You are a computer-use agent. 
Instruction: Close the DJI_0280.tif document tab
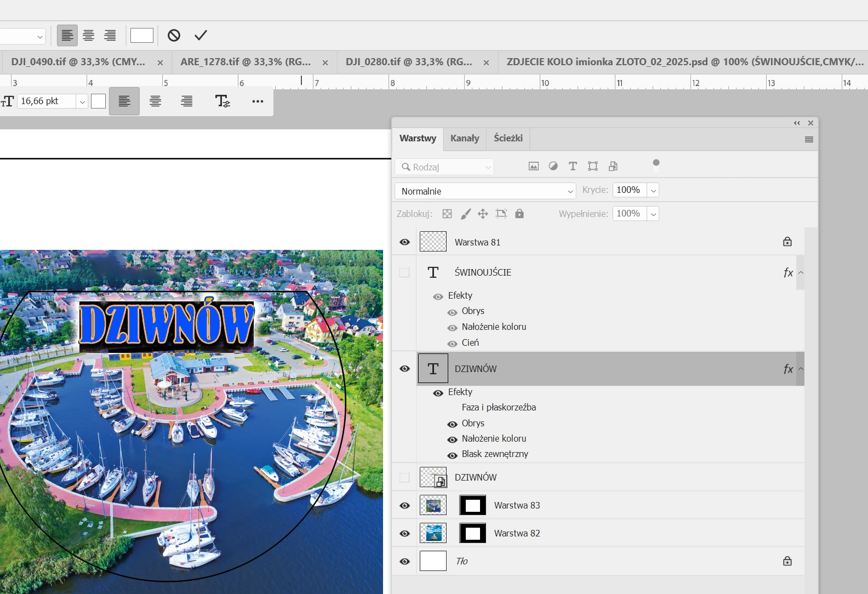click(x=486, y=63)
